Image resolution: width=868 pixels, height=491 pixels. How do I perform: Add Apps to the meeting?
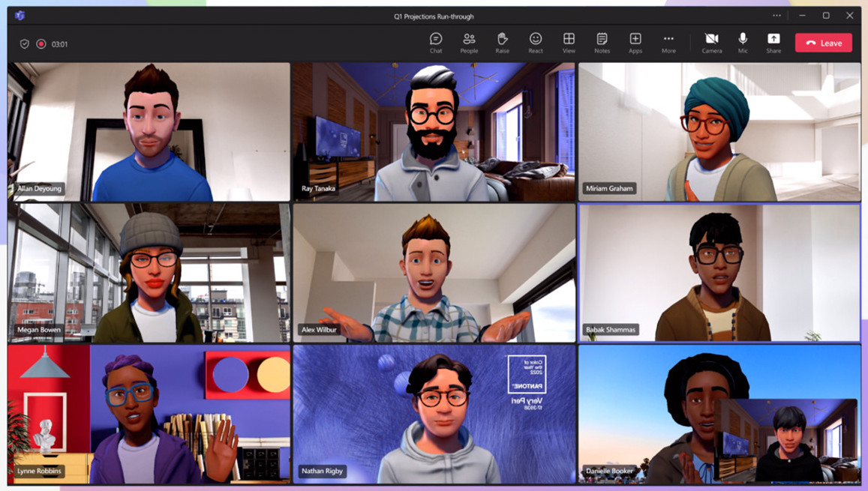coord(635,43)
